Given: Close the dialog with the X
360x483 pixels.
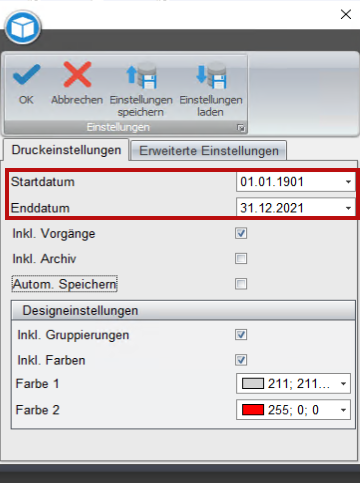Looking at the screenshot, I should (x=346, y=14).
